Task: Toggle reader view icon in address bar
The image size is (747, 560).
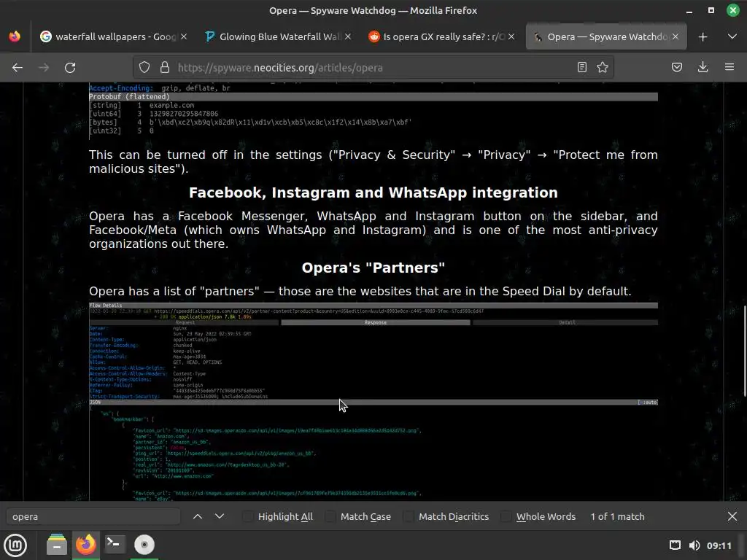Action: (x=581, y=67)
